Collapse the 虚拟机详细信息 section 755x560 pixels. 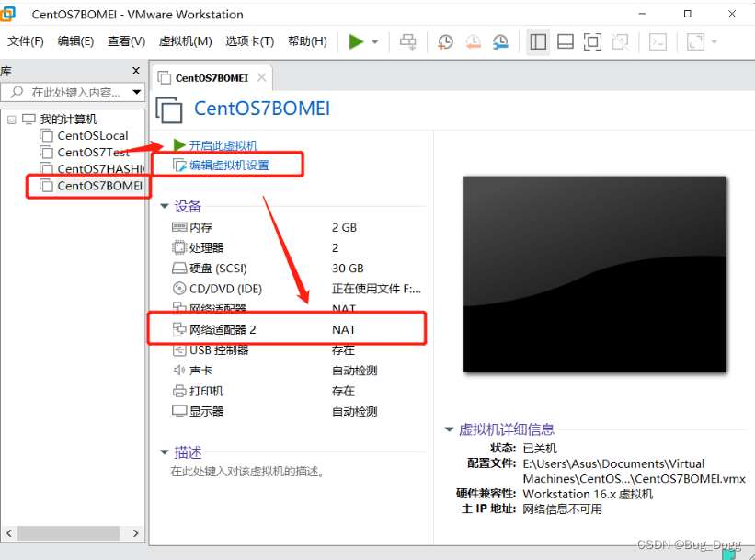click(x=449, y=429)
